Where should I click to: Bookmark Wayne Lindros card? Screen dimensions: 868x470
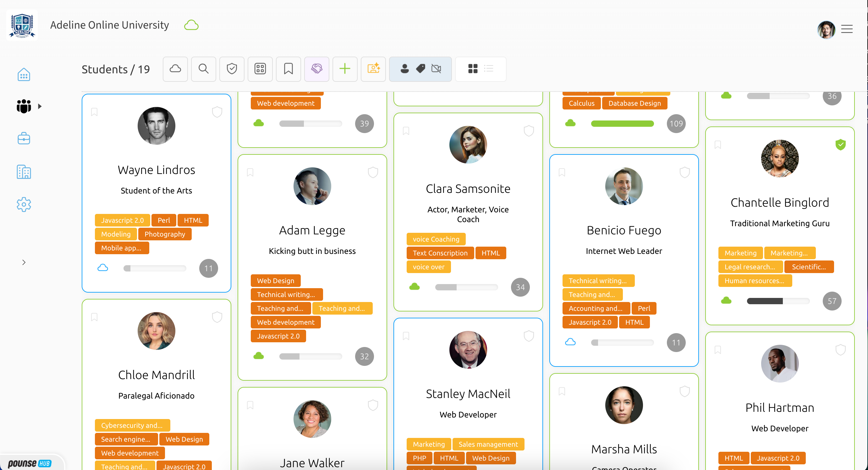point(94,112)
